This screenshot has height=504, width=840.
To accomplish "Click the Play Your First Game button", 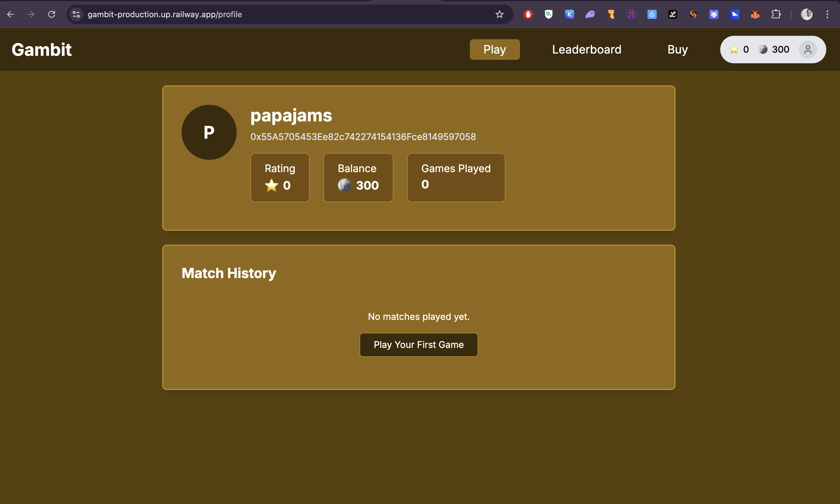I will (x=419, y=345).
